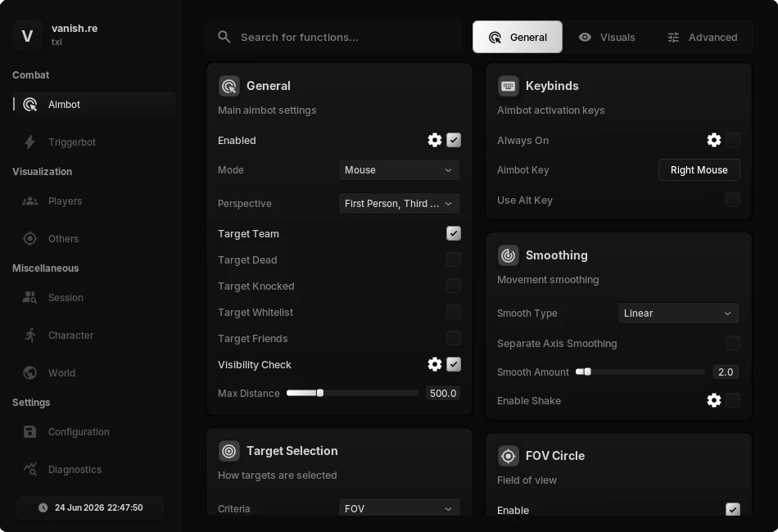The width and height of the screenshot is (778, 532).
Task: Click the Smooth Amount slider handle
Action: point(587,372)
